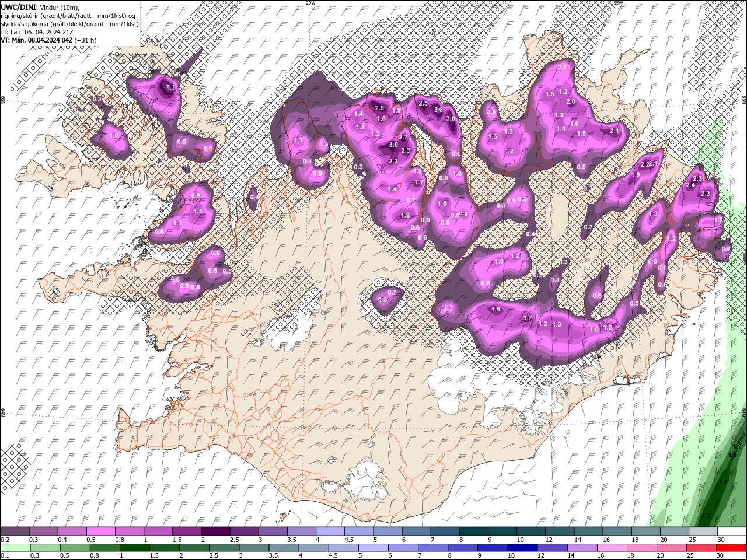Click the 0.1 label of the lower legend
The height and width of the screenshot is (560, 747).
pyautogui.click(x=5, y=556)
